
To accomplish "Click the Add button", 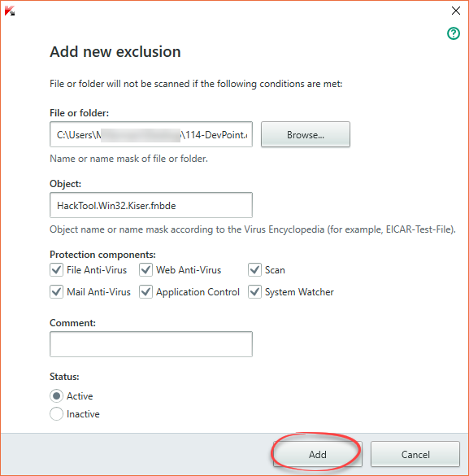I will pos(318,454).
